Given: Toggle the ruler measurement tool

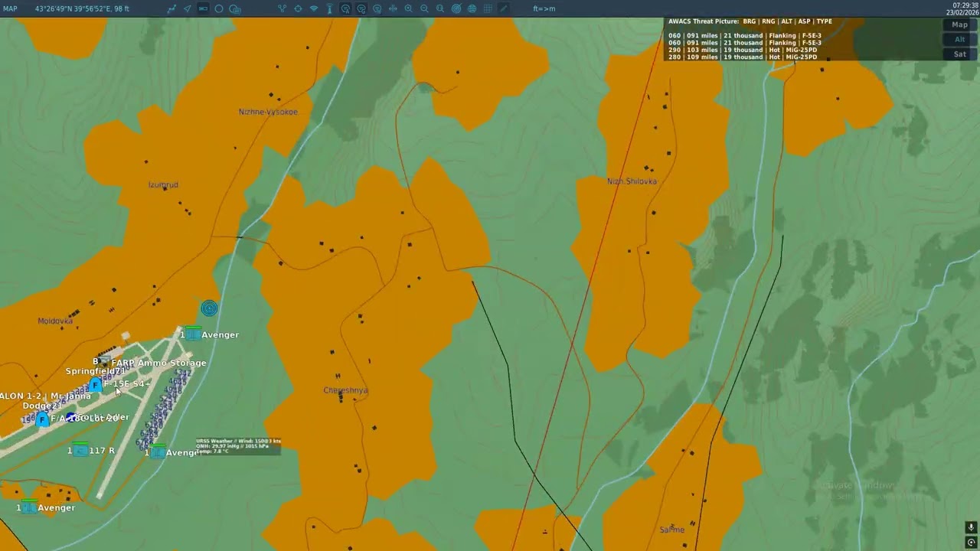Looking at the screenshot, I should pos(203,8).
